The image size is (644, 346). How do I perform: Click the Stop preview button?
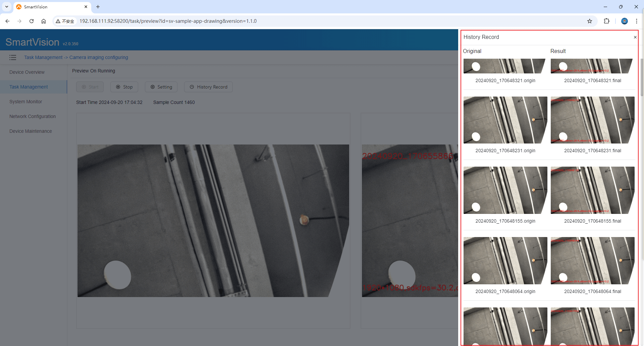tap(124, 87)
